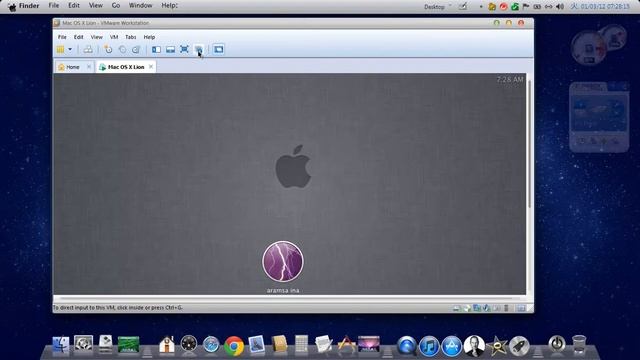Toggle the library sidebar view icon
640x360 pixels.
pos(156,49)
